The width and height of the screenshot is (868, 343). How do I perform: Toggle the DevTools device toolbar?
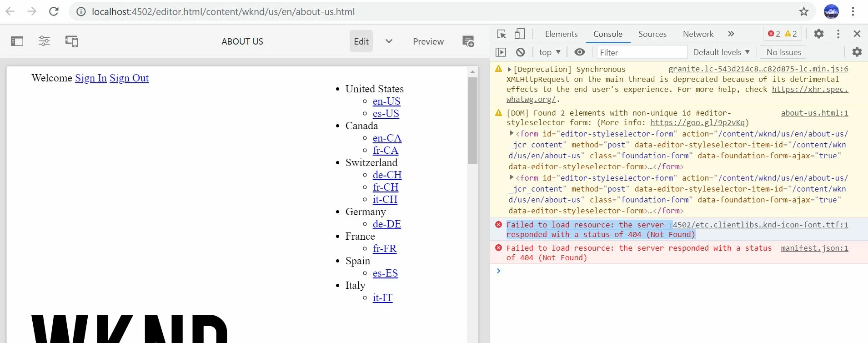(520, 34)
